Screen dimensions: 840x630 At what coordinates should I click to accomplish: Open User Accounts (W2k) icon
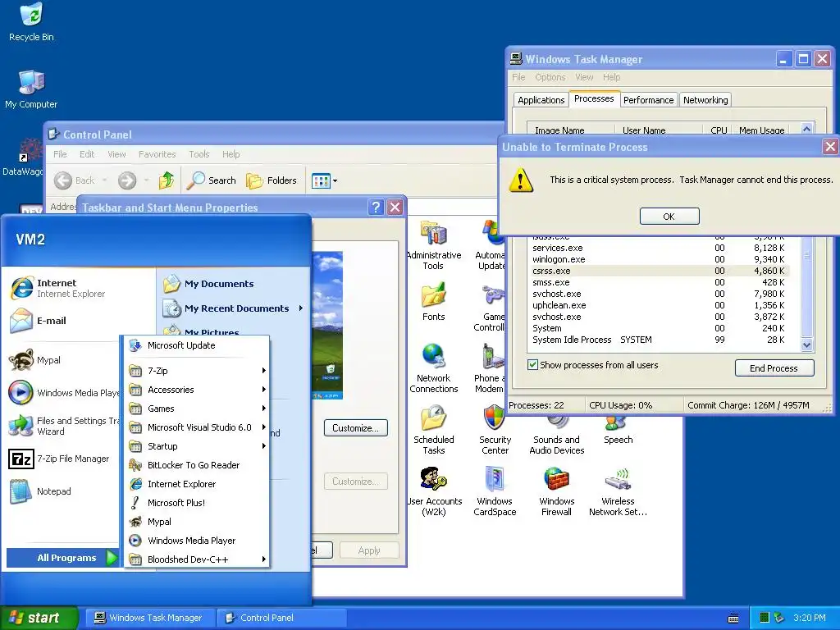pyautogui.click(x=433, y=491)
